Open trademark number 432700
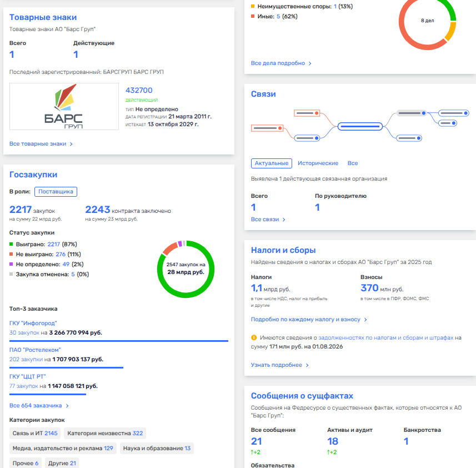The height and width of the screenshot is (468, 476). pos(139,90)
